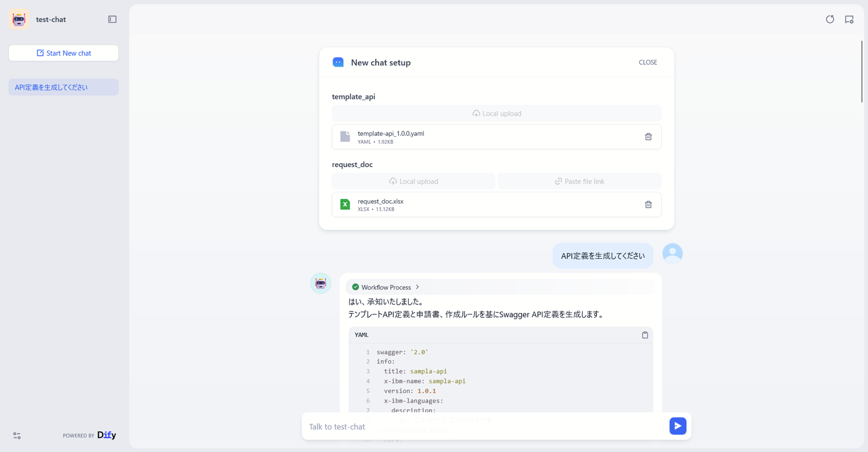Click the user avatar beside the message
The image size is (868, 452).
672,254
